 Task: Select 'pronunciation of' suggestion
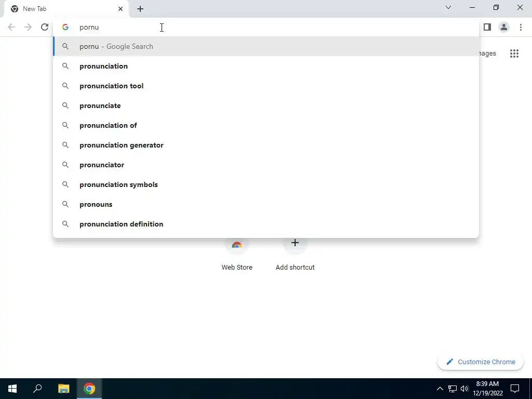266,125
